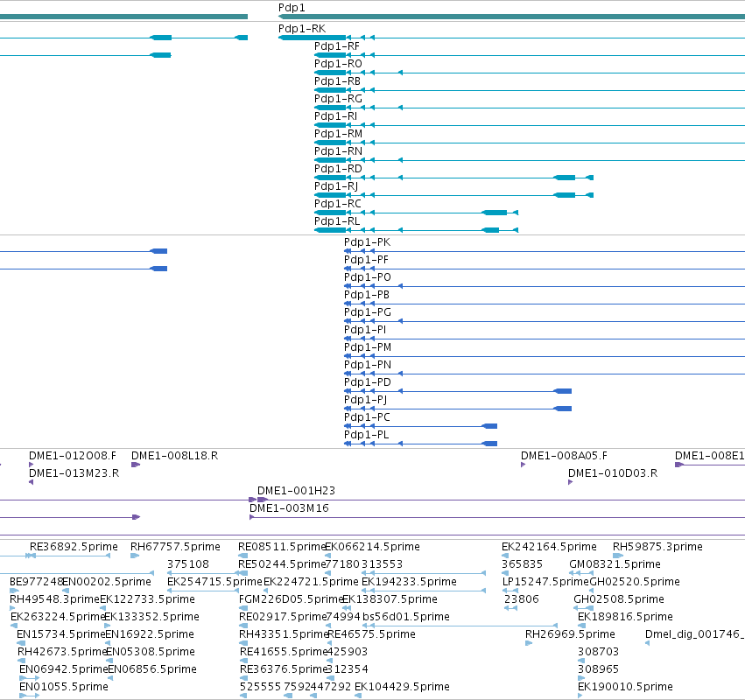Click EST label EN01055.5prime
745x700 pixels.
(x=64, y=687)
